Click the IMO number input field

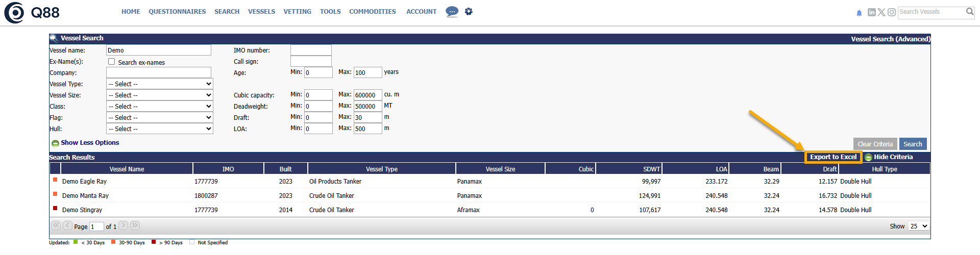pyautogui.click(x=311, y=50)
